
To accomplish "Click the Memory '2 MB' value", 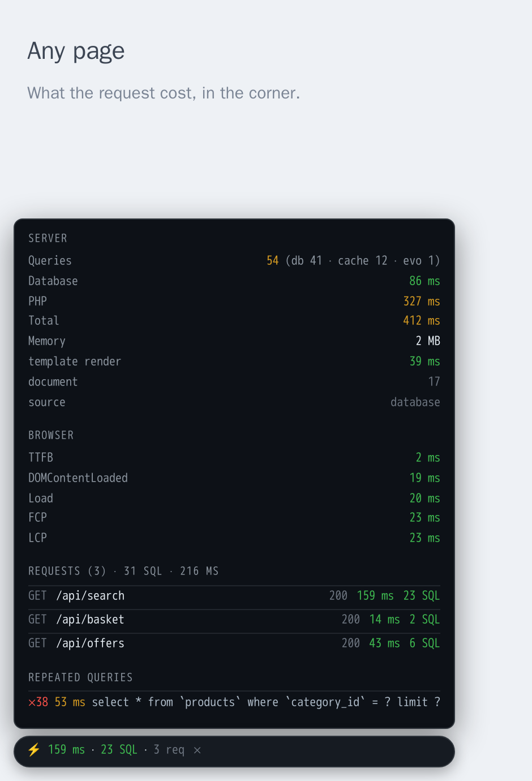I will [x=428, y=341].
